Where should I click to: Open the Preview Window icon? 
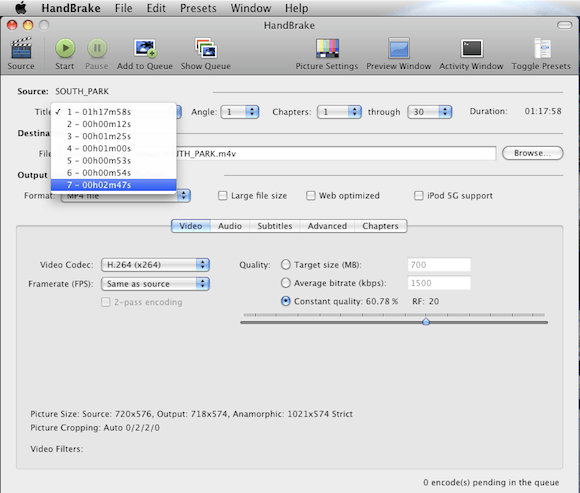click(x=399, y=48)
